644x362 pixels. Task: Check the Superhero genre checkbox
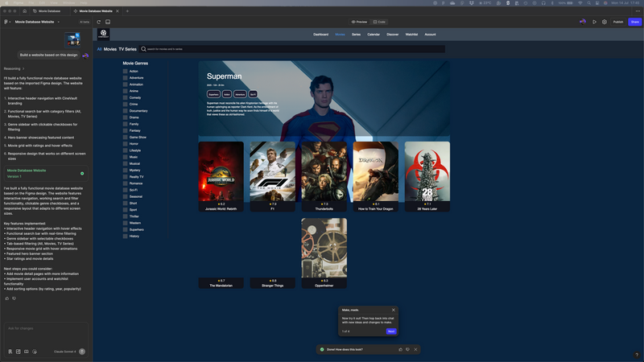click(x=126, y=229)
